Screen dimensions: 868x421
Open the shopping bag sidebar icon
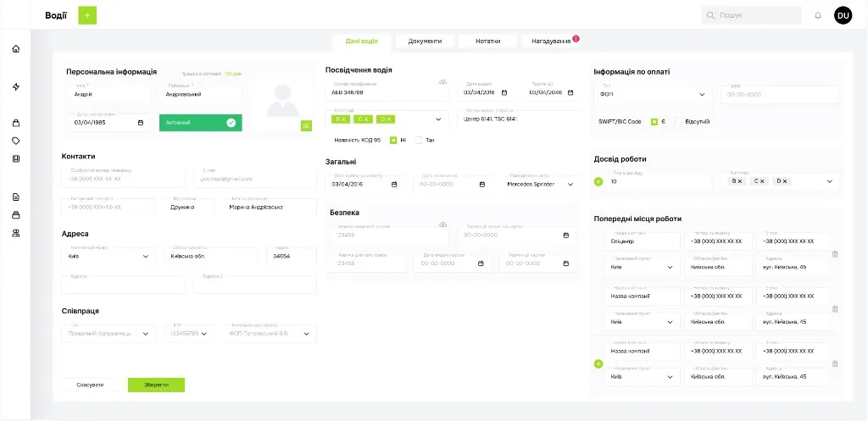[16, 123]
